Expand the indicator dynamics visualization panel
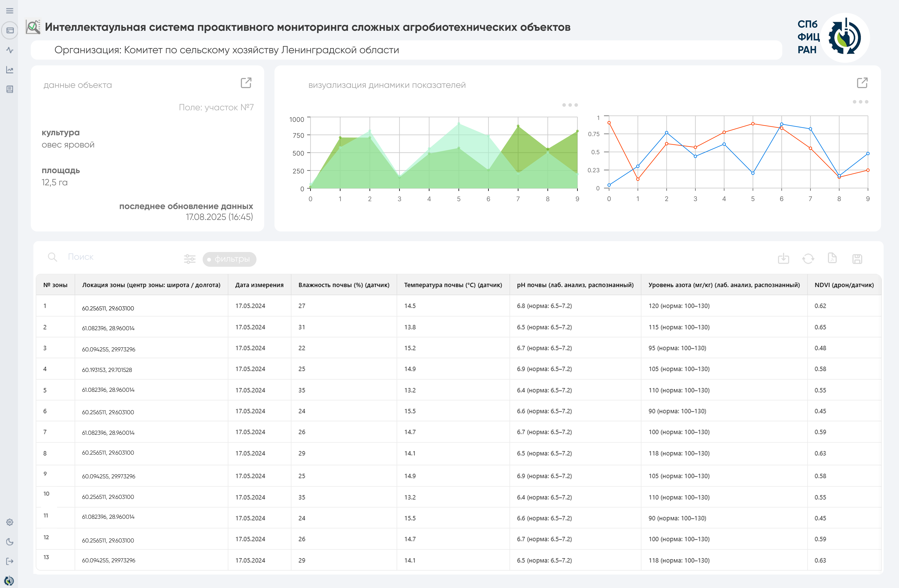Viewport: 899px width, 588px height. coord(862,83)
